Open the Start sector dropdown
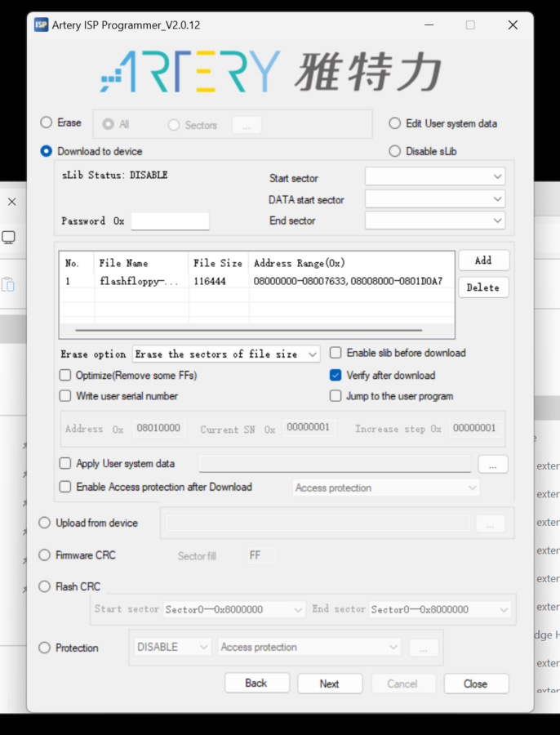 (435, 176)
